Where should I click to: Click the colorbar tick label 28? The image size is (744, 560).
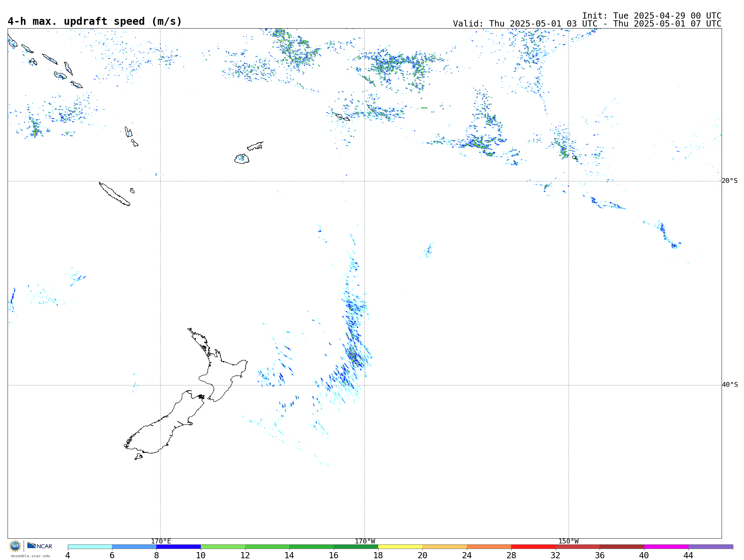click(x=511, y=555)
